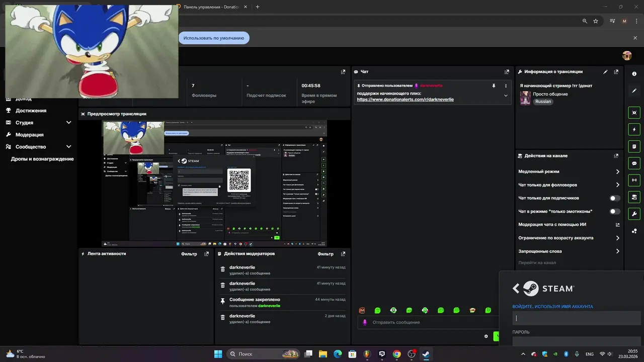The width and height of the screenshot is (644, 362).
Task: Open Дропы и вознаграждение sidebar item
Action: click(x=42, y=159)
